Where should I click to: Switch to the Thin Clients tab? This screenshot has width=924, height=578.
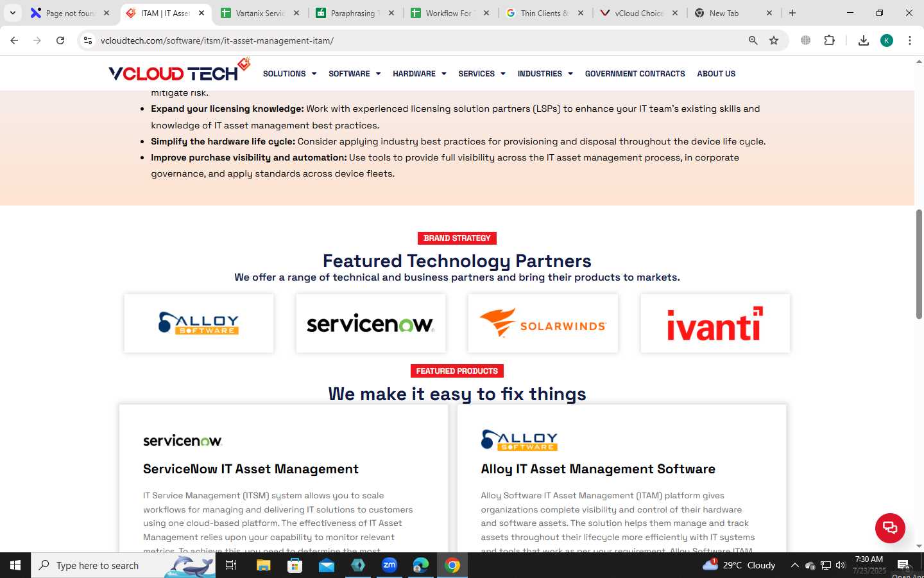(x=545, y=13)
